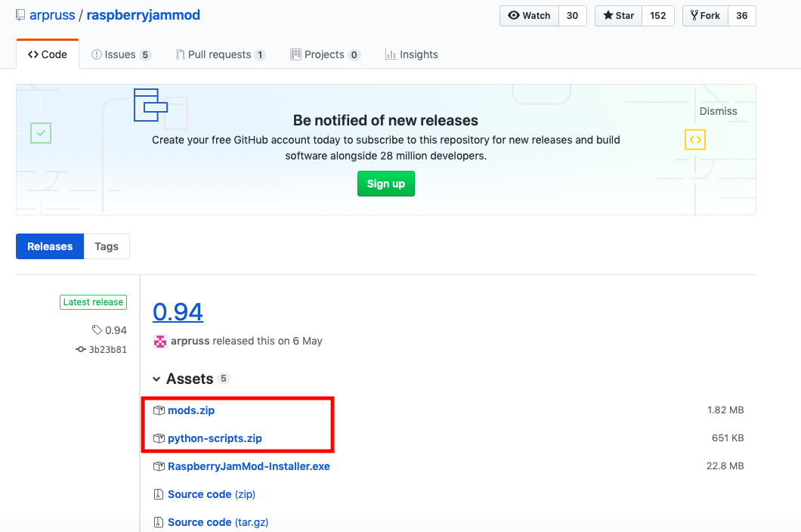Click the commit icon next to 3b23b81

tap(81, 350)
